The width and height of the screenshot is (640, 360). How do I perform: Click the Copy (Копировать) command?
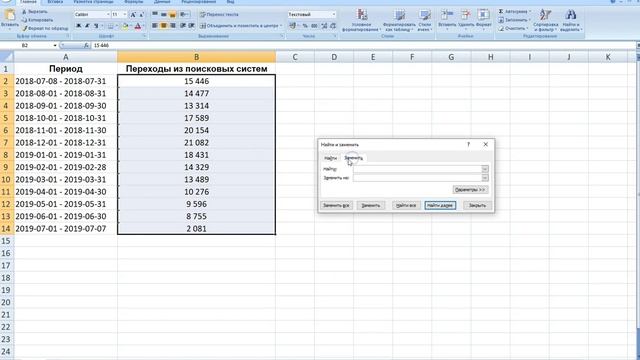pyautogui.click(x=37, y=20)
